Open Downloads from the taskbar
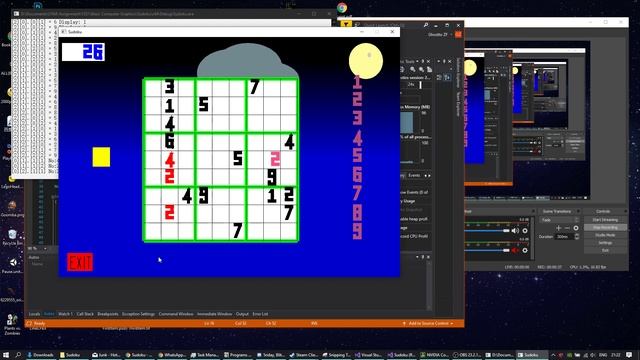The height and width of the screenshot is (360, 640). [41, 355]
